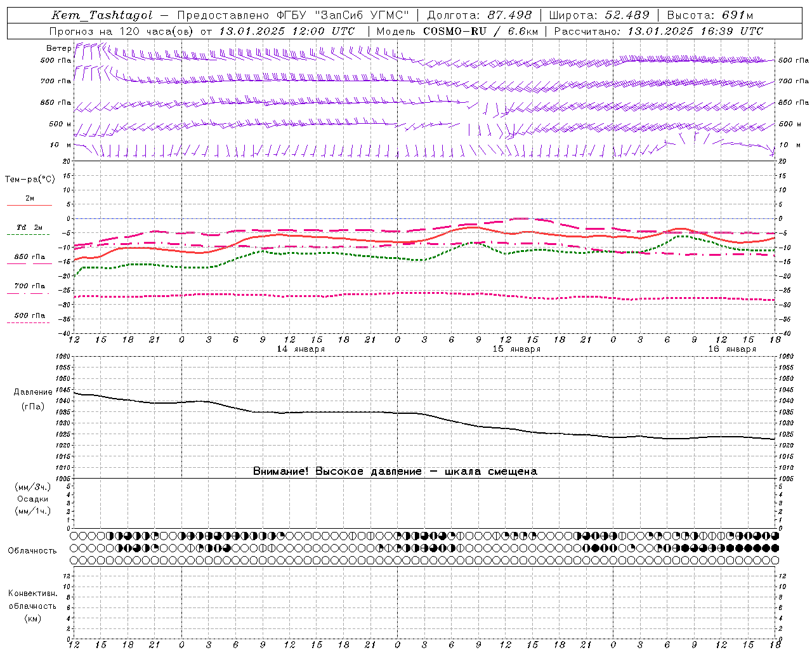Click the (мм/3ч.) precipitation units label
This screenshot has height=650, width=812.
click(33, 487)
